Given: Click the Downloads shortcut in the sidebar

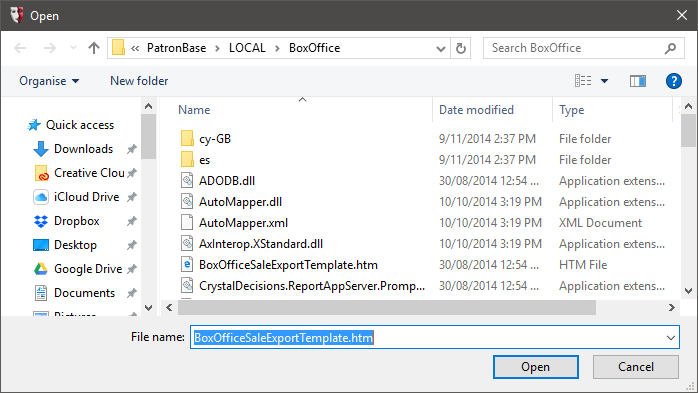Looking at the screenshot, I should point(83,149).
